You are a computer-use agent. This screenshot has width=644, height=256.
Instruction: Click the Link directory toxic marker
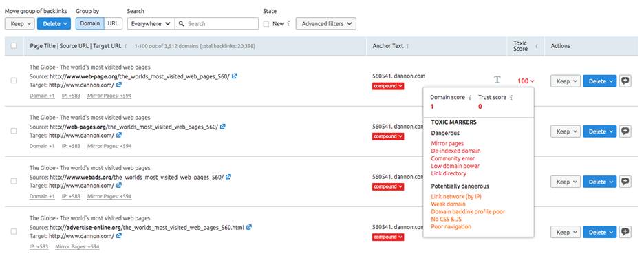tap(449, 173)
